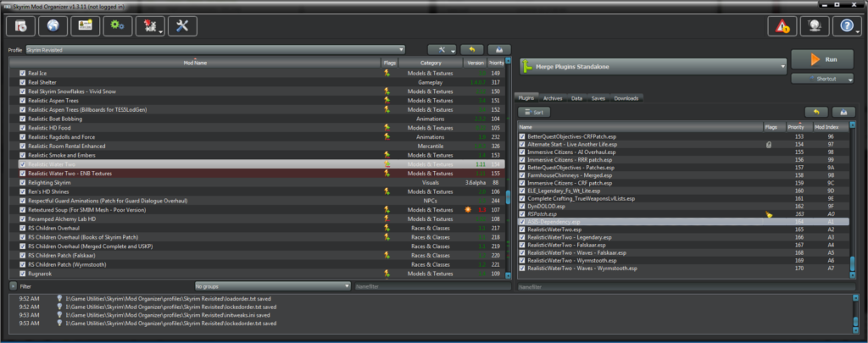868x343 pixels.
Task: Click the lock flag on Alternate Start plugin
Action: 768,144
